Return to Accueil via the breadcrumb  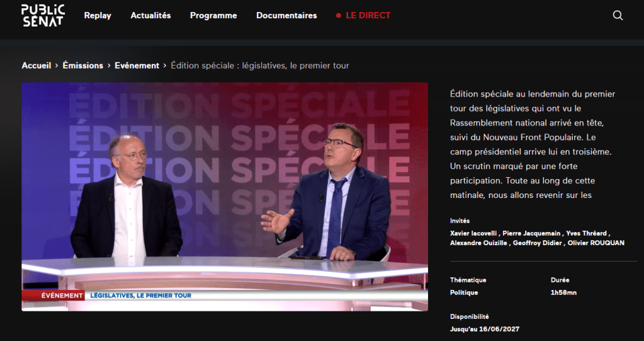tap(37, 66)
